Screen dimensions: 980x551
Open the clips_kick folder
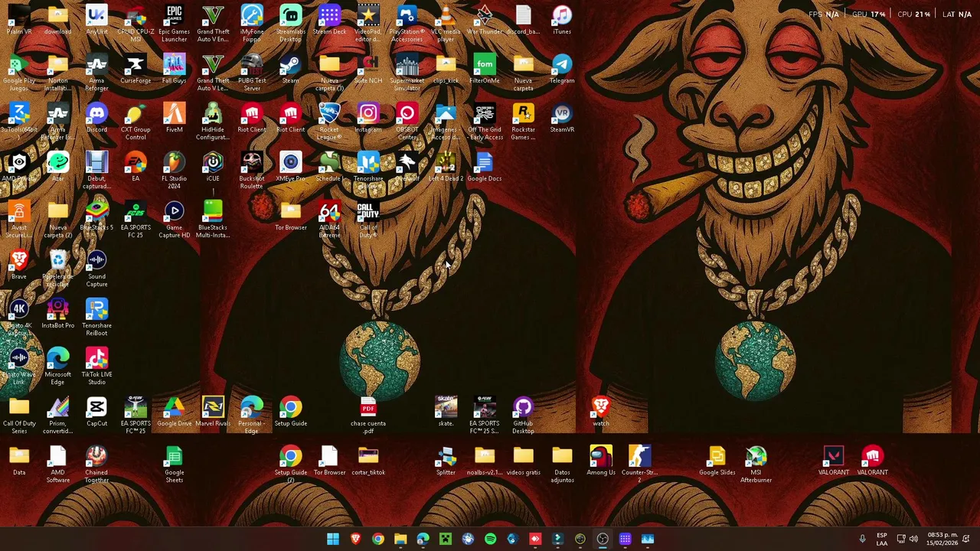(446, 69)
